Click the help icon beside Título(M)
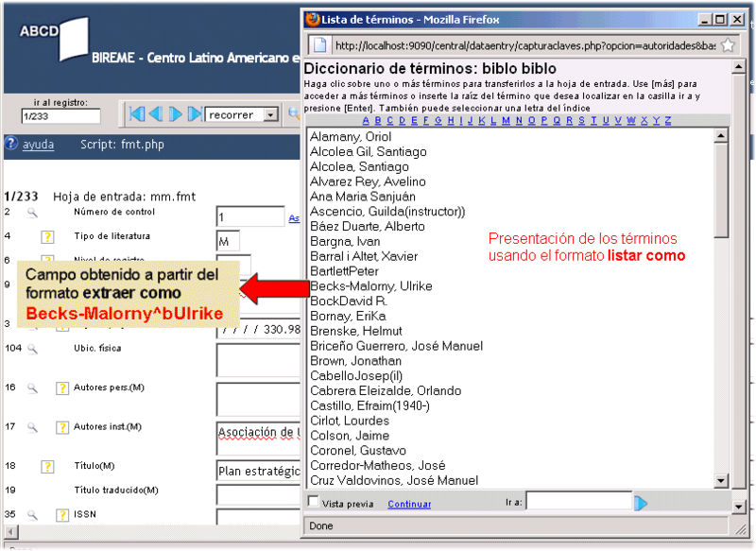The width and height of the screenshot is (756, 551). (x=48, y=468)
